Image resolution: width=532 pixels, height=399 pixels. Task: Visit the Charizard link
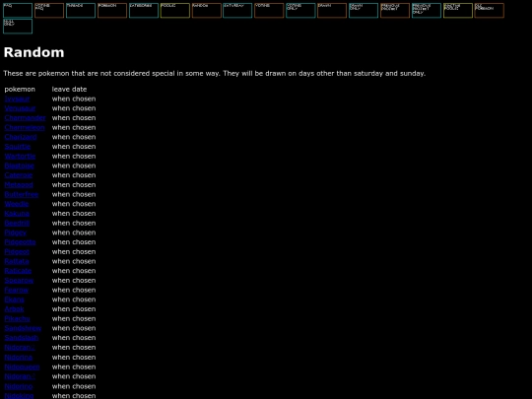[x=21, y=137]
